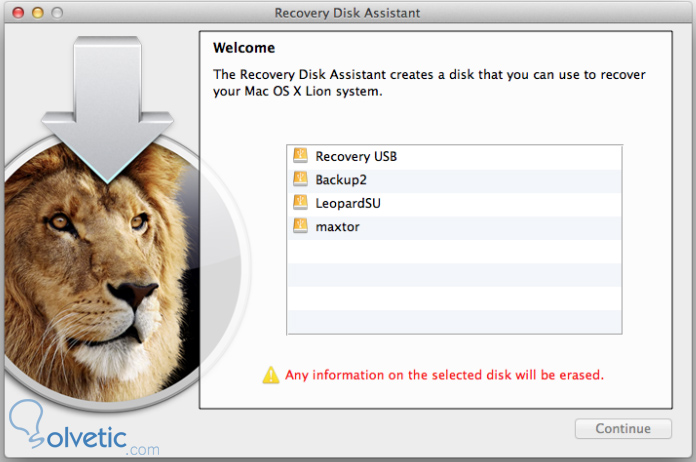Click the large gray download arrow

[x=107, y=110]
